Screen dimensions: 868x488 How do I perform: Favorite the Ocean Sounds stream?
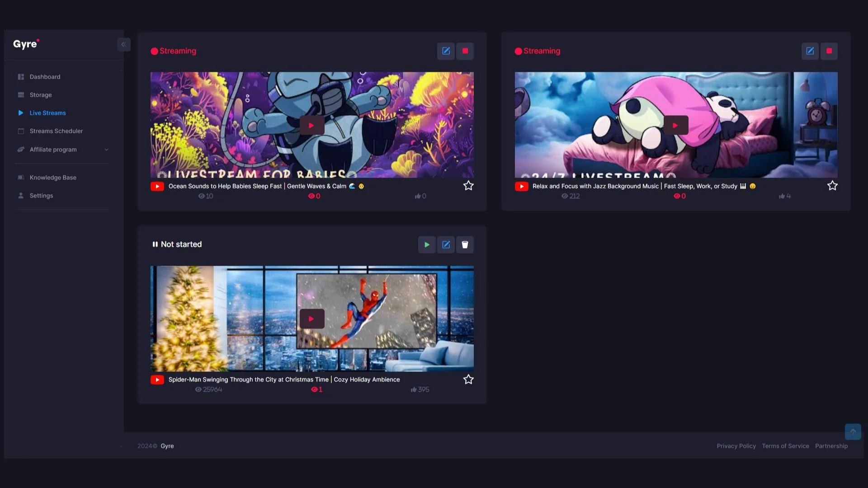click(x=468, y=185)
